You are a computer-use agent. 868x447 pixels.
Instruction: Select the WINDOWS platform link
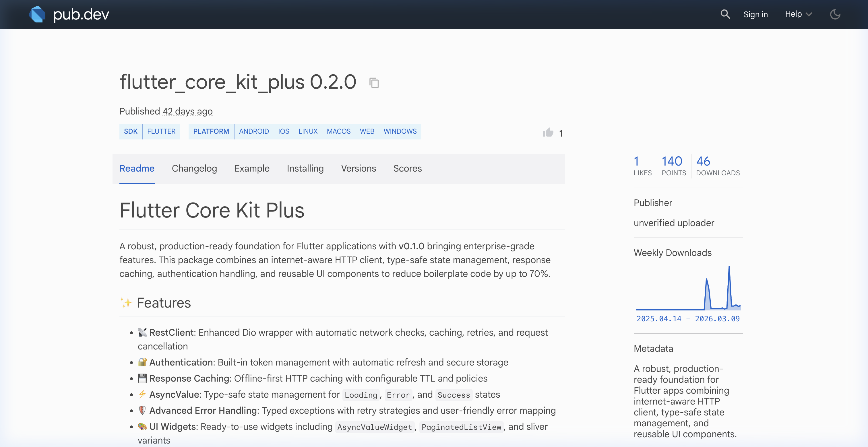[x=400, y=131]
